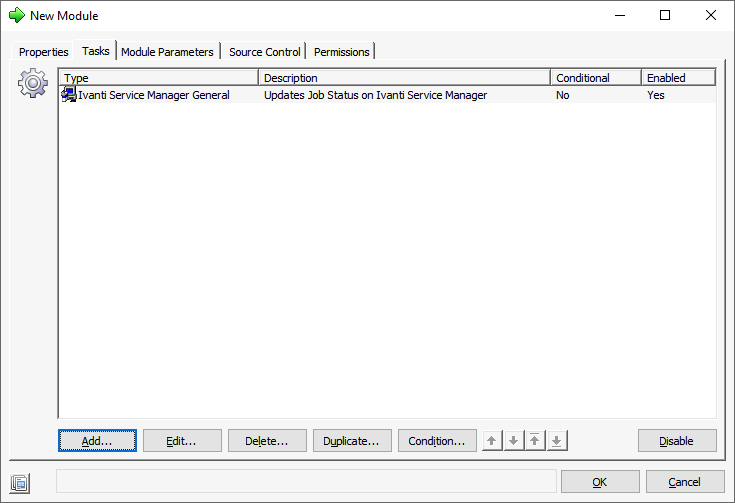Disable the selected task

677,441
